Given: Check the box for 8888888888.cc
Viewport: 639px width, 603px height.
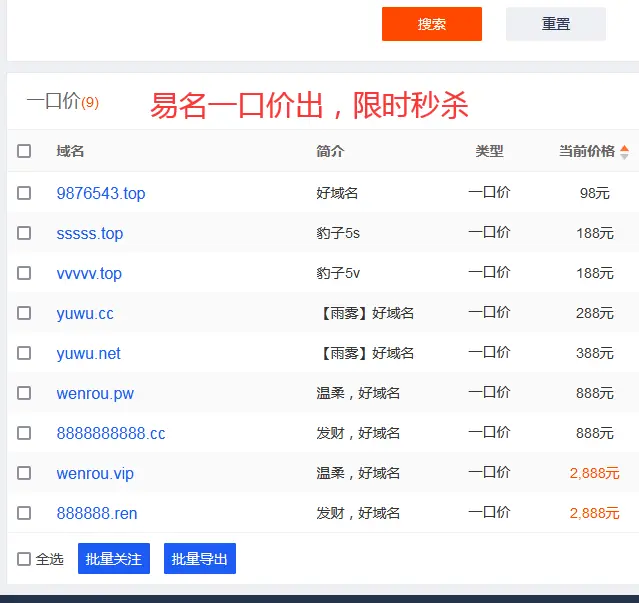Looking at the screenshot, I should coord(24,433).
